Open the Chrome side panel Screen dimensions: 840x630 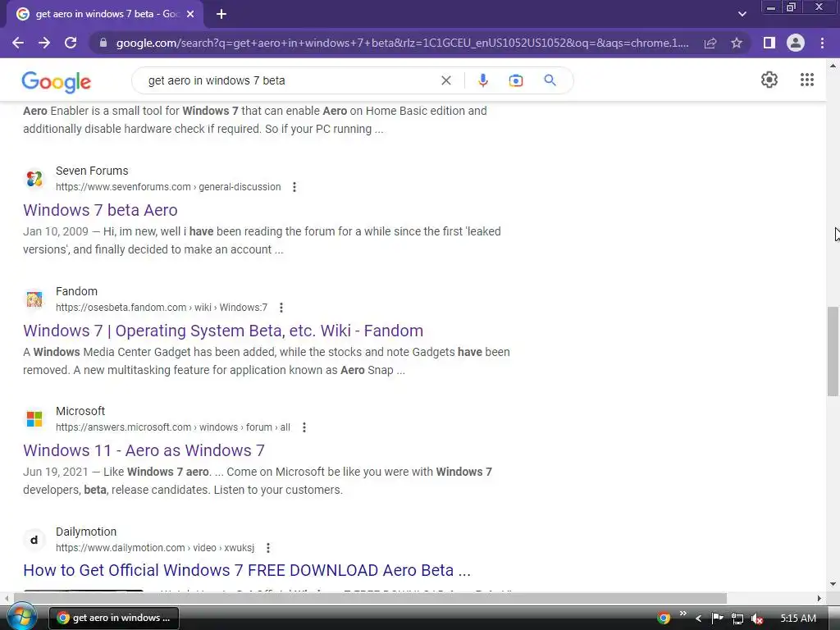(769, 43)
